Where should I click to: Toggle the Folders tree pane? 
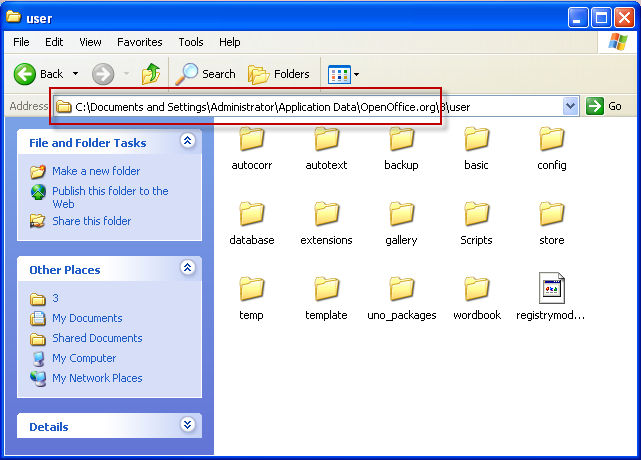point(278,74)
